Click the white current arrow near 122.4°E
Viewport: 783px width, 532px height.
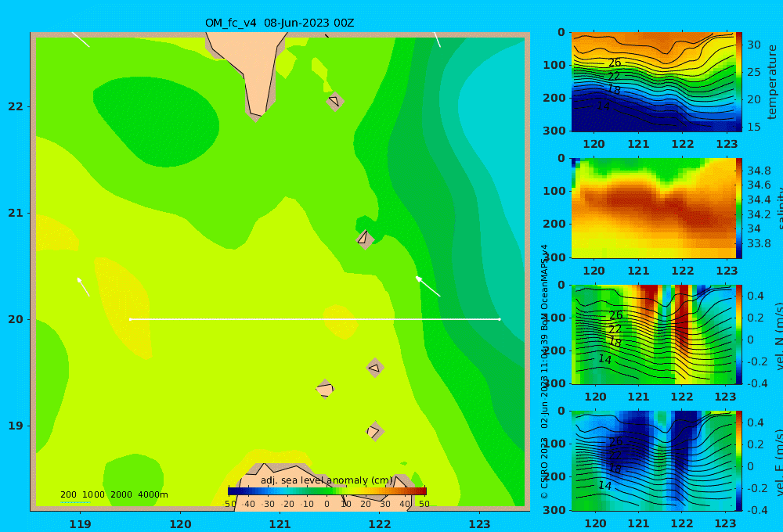point(428,286)
